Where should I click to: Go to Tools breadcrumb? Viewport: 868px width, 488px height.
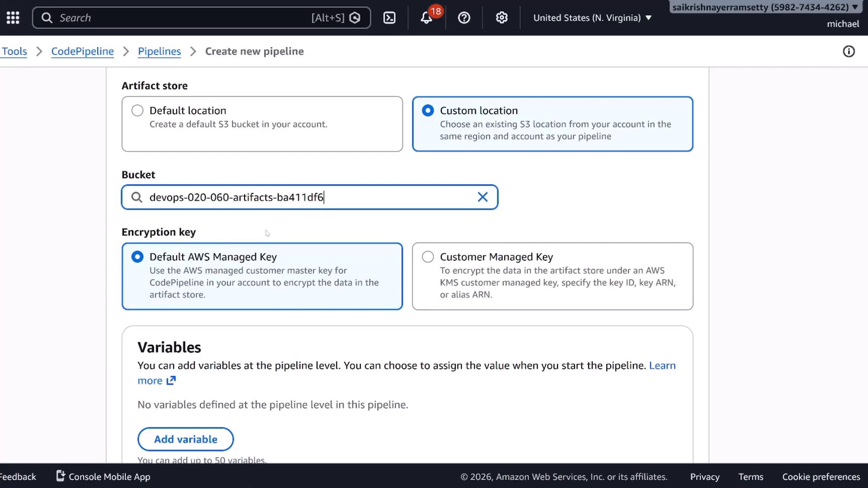pos(14,51)
